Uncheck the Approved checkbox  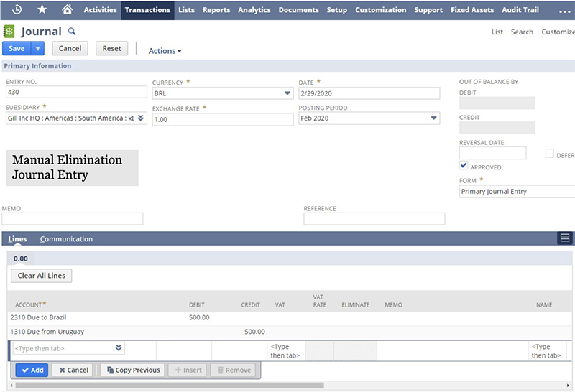coord(464,166)
